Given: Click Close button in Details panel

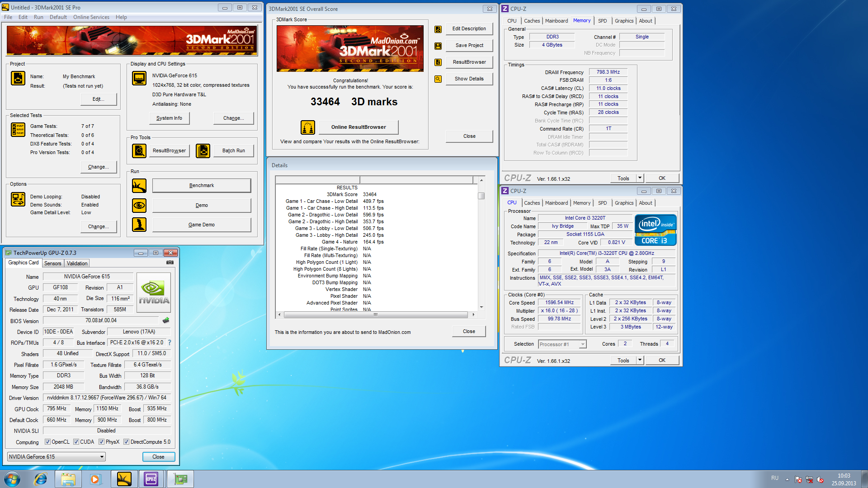Looking at the screenshot, I should 469,332.
